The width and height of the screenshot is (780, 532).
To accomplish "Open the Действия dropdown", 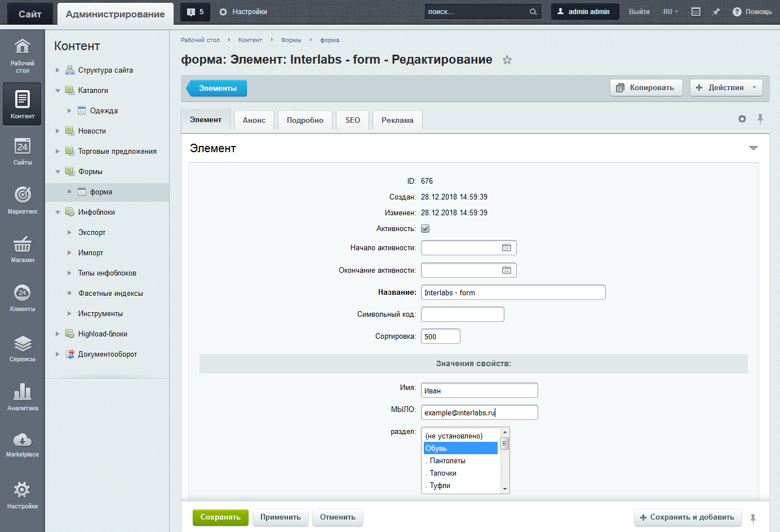I will (726, 87).
